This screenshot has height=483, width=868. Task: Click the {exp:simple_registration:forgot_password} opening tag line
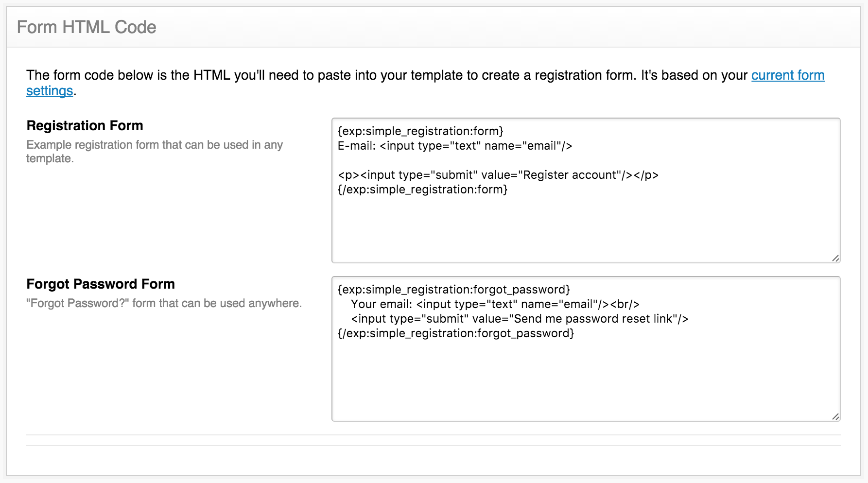[x=454, y=290]
